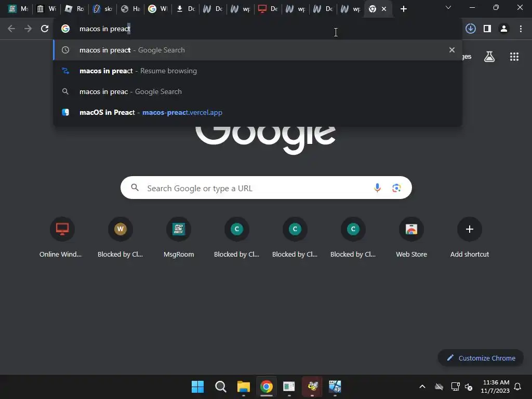
Task: Click the cloud sync tray icon
Action: [438, 387]
